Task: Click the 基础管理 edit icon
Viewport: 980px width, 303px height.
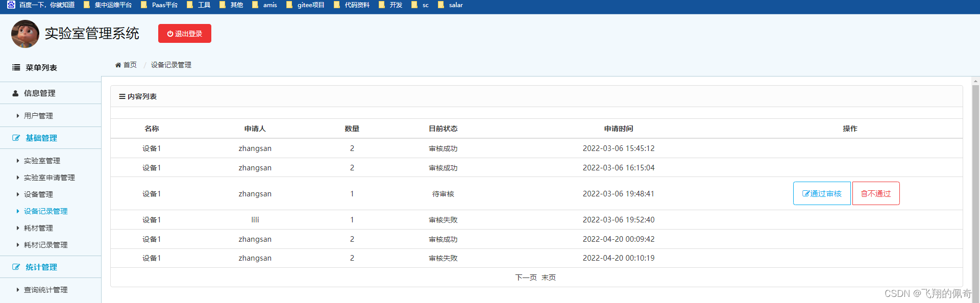Action: pos(16,138)
